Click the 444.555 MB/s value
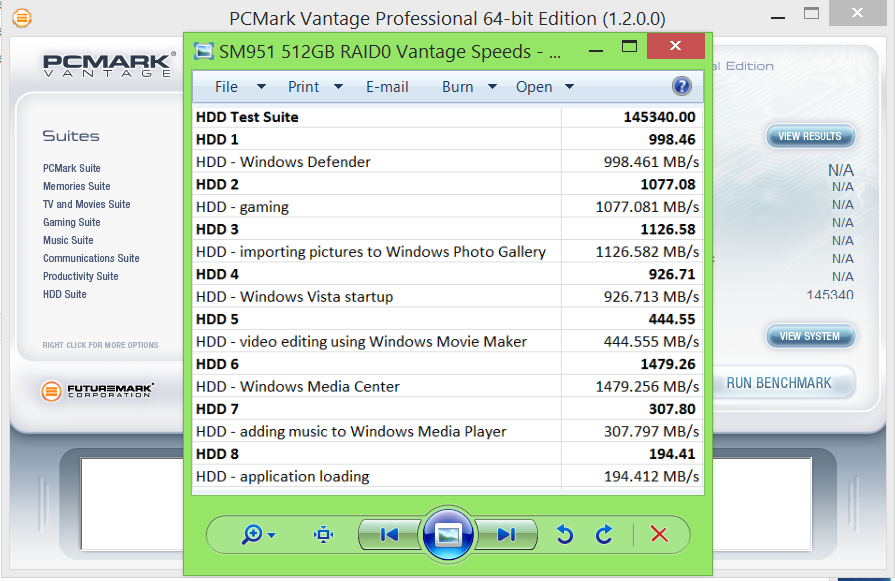This screenshot has height=581, width=895. tap(651, 342)
